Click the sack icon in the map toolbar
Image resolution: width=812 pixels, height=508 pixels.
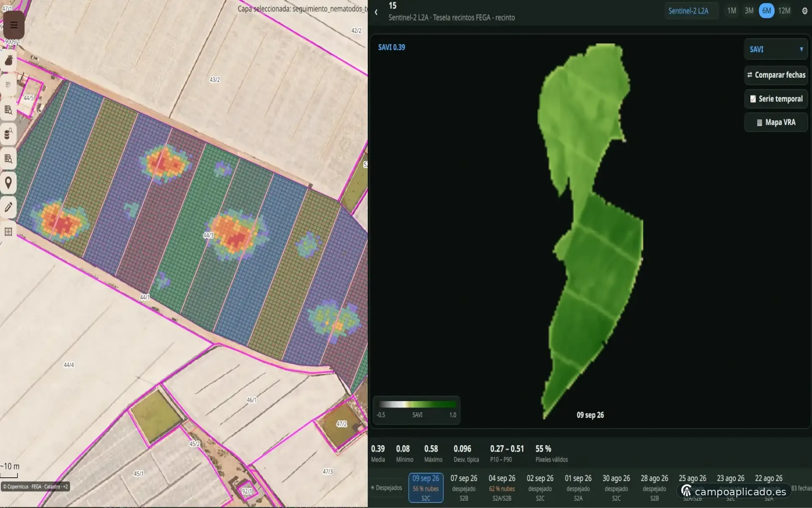tap(8, 61)
